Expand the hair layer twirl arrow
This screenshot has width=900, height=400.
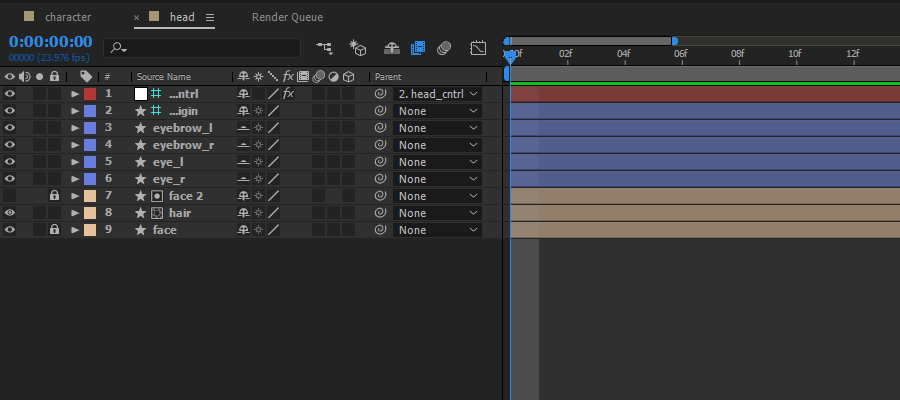(x=75, y=213)
